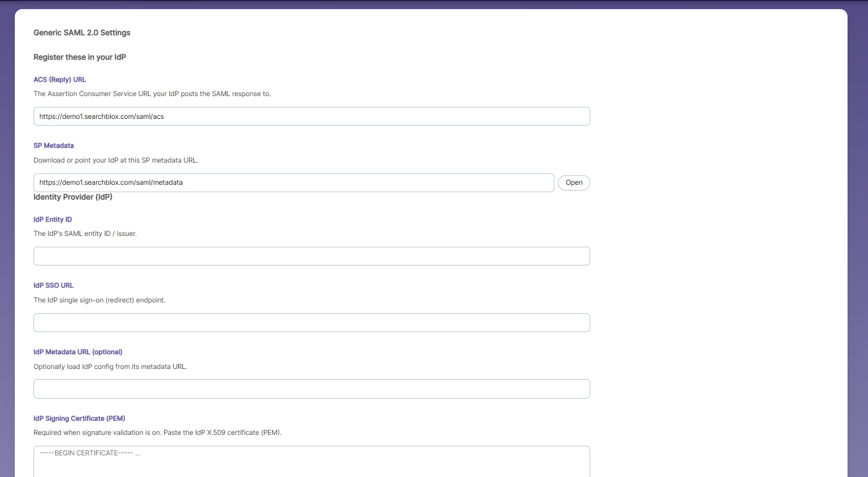Click the X.509 certificate requirement description
This screenshot has width=868, height=477.
tap(157, 433)
